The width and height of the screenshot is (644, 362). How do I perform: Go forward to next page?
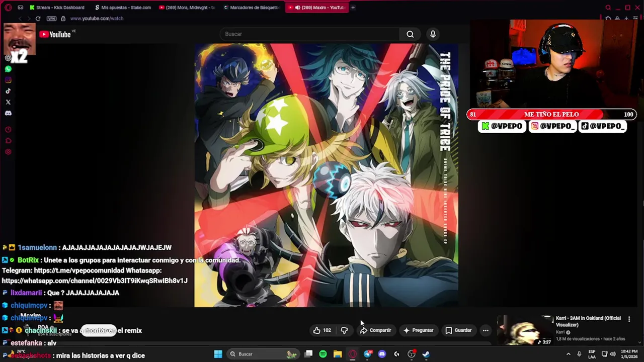click(28, 19)
